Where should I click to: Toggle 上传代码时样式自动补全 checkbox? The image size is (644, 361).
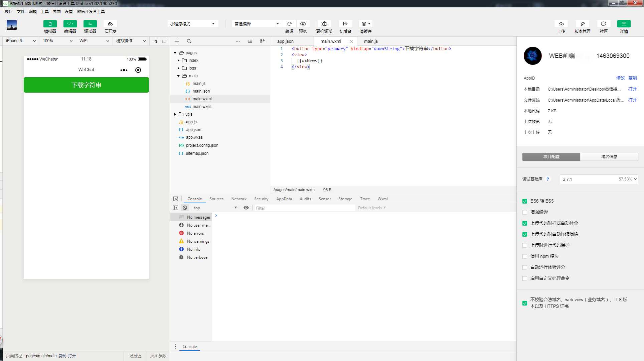[525, 223]
